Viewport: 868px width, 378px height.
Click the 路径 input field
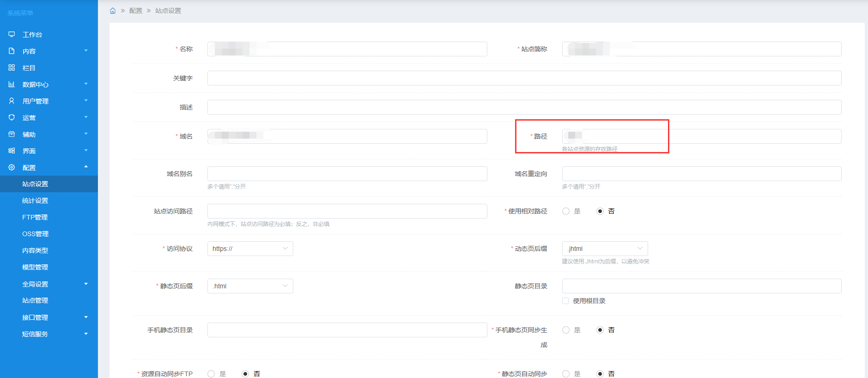[x=702, y=136]
